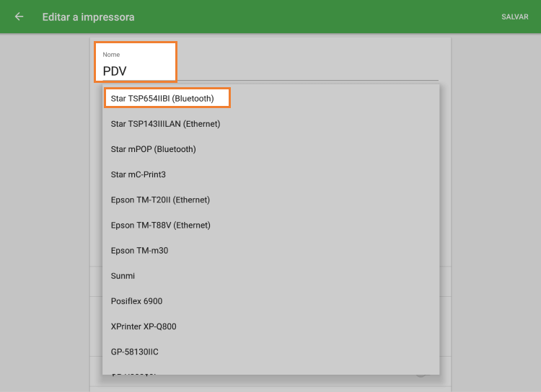Dismiss the list by clicking dimmed backdrop

tap(491, 216)
